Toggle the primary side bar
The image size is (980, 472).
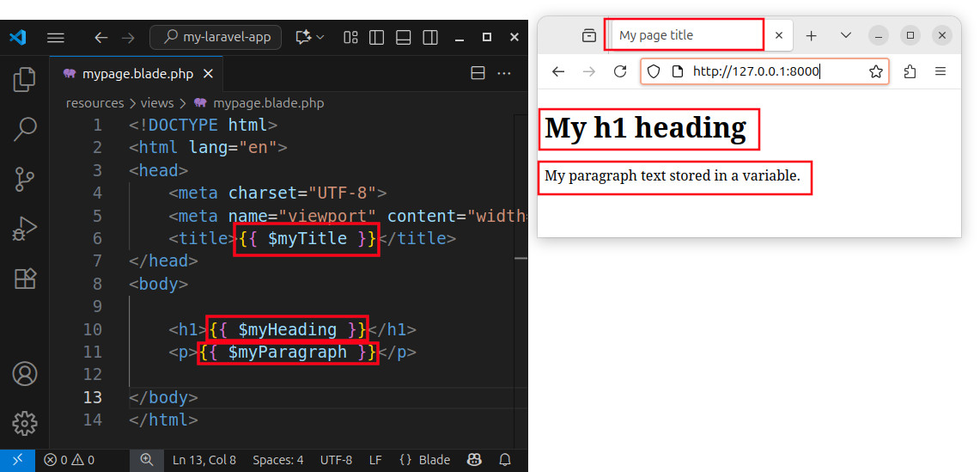(376, 38)
